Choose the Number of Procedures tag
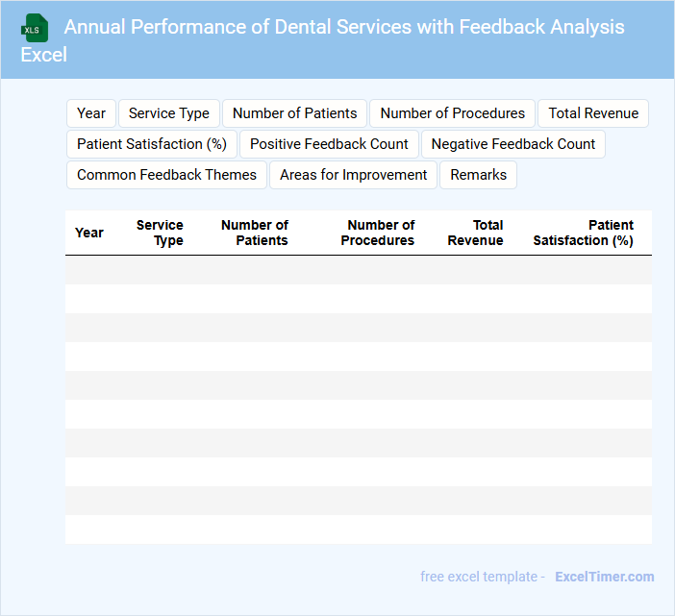This screenshot has height=616, width=675. tap(453, 113)
